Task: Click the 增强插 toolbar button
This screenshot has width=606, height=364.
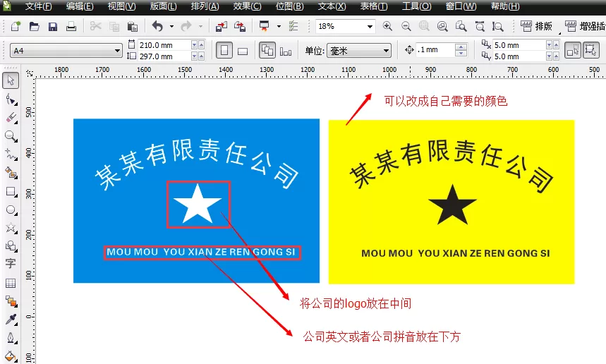Action: pos(585,26)
